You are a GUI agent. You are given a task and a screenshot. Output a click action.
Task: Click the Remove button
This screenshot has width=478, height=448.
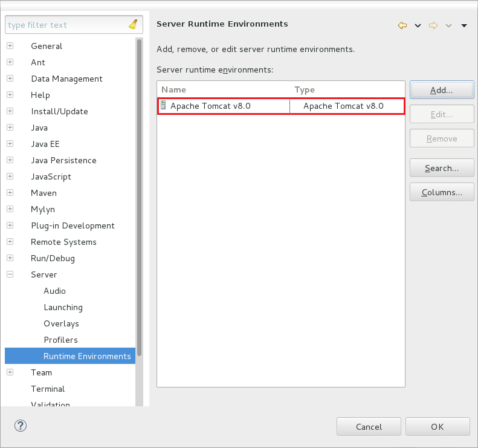click(x=442, y=138)
